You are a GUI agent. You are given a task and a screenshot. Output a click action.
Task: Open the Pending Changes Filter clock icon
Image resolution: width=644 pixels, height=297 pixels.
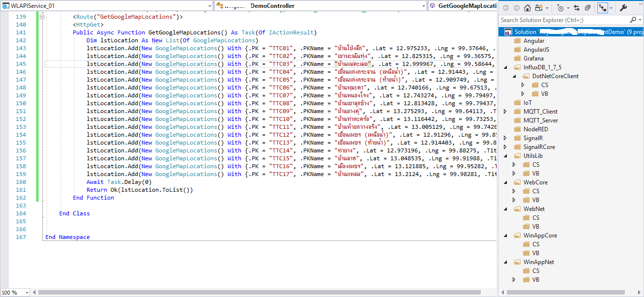[x=561, y=8]
